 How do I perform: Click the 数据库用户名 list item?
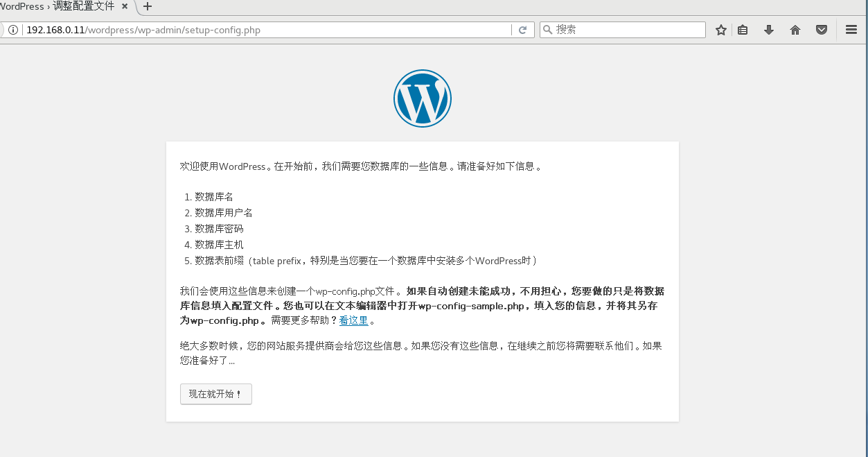pyautogui.click(x=224, y=213)
